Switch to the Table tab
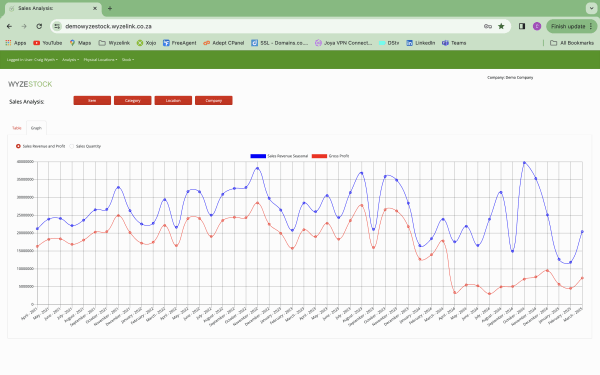The image size is (600, 375). coord(17,128)
